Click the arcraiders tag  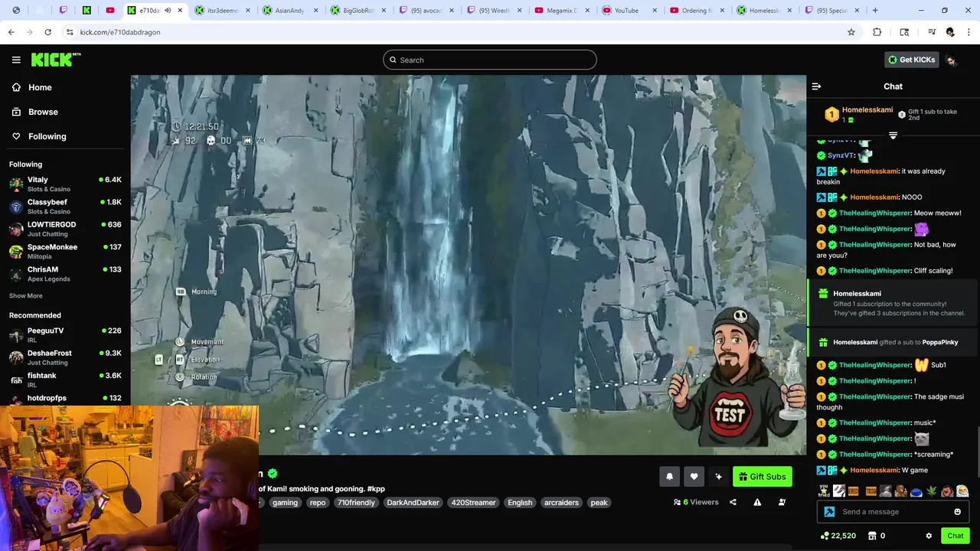(561, 503)
